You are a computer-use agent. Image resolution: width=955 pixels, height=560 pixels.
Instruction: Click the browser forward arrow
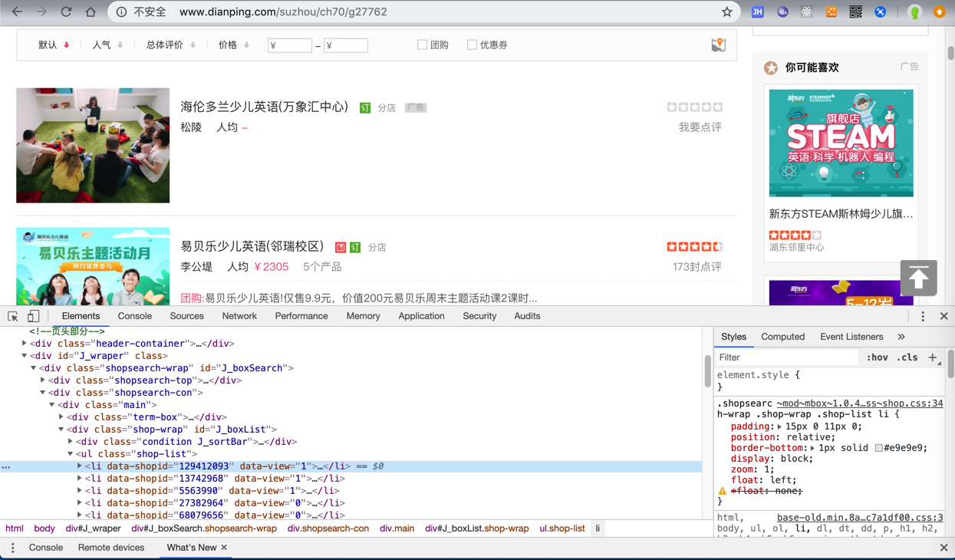[41, 12]
